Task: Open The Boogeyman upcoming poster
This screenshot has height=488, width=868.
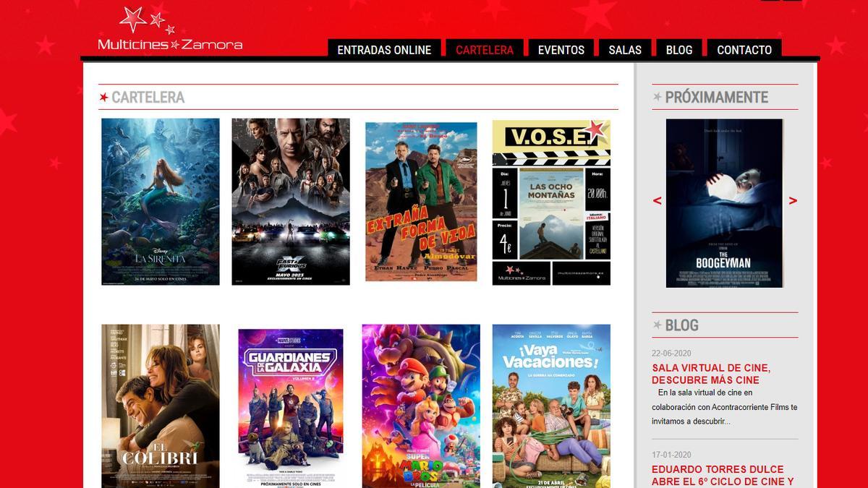Action: 724,203
